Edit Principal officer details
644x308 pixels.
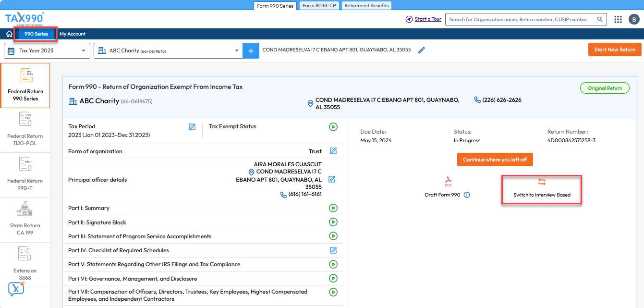point(332,179)
